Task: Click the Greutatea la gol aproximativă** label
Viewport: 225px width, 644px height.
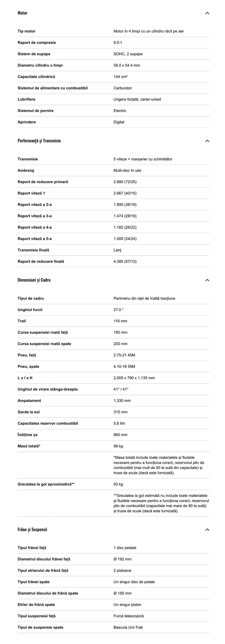Action: [46, 484]
